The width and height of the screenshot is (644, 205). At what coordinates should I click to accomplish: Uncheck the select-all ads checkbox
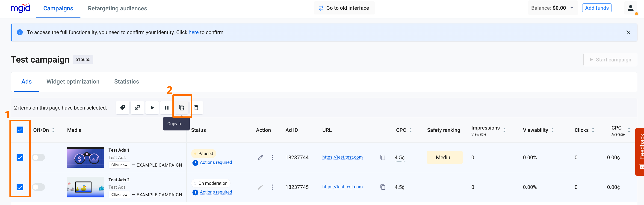(20, 130)
